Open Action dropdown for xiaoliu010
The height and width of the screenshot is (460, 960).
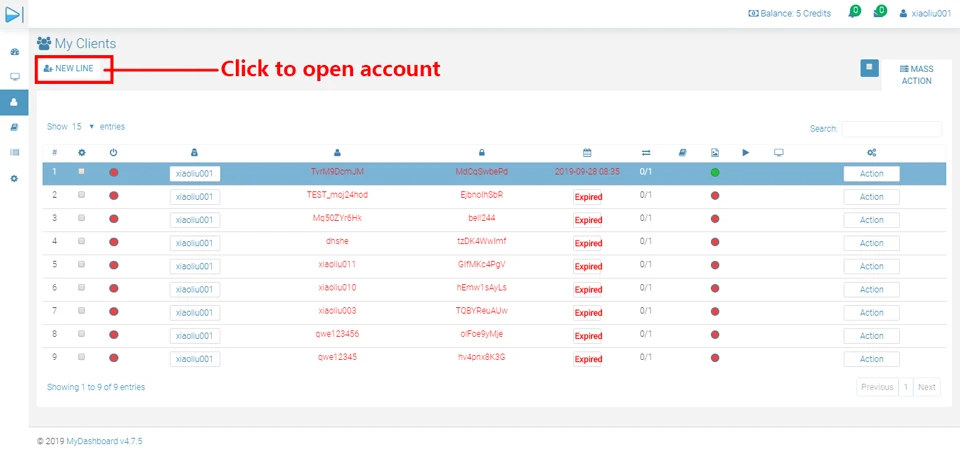[x=871, y=289]
